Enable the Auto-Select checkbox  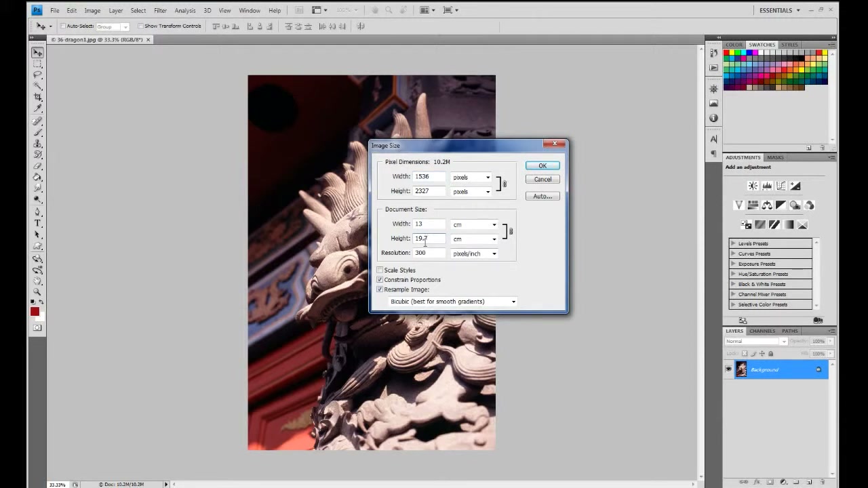(63, 26)
